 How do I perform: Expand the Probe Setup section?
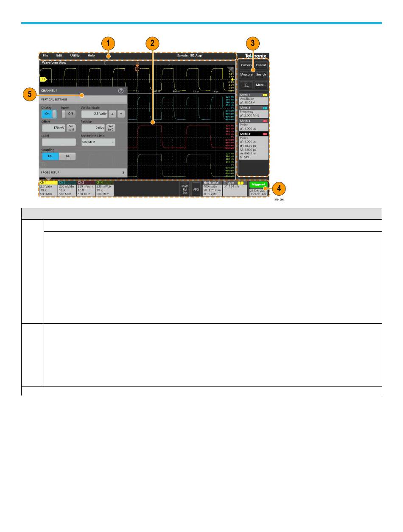coord(83,173)
